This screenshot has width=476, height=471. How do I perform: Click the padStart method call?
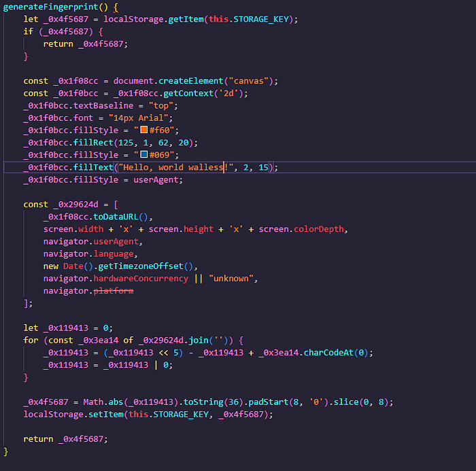[x=269, y=402]
